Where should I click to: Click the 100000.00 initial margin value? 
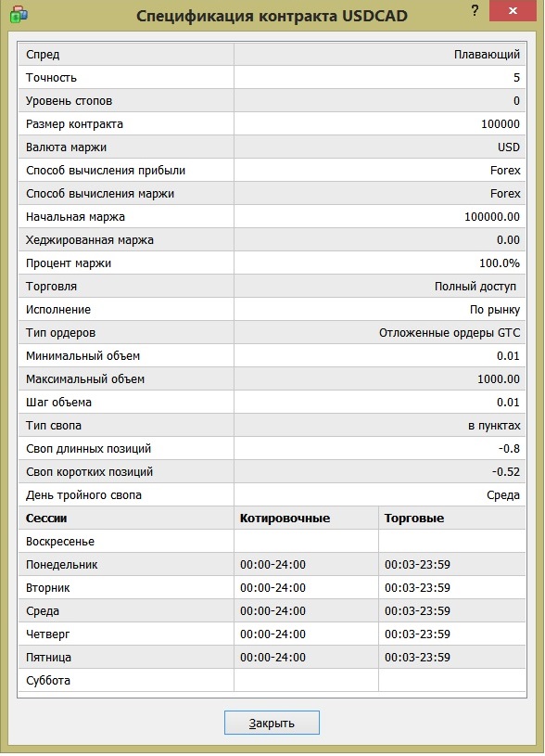[492, 216]
